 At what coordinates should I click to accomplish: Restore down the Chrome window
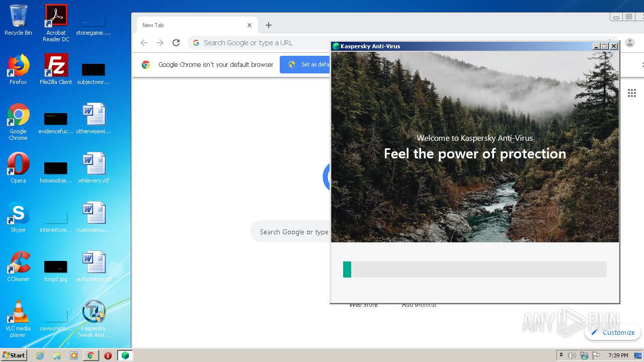629,17
